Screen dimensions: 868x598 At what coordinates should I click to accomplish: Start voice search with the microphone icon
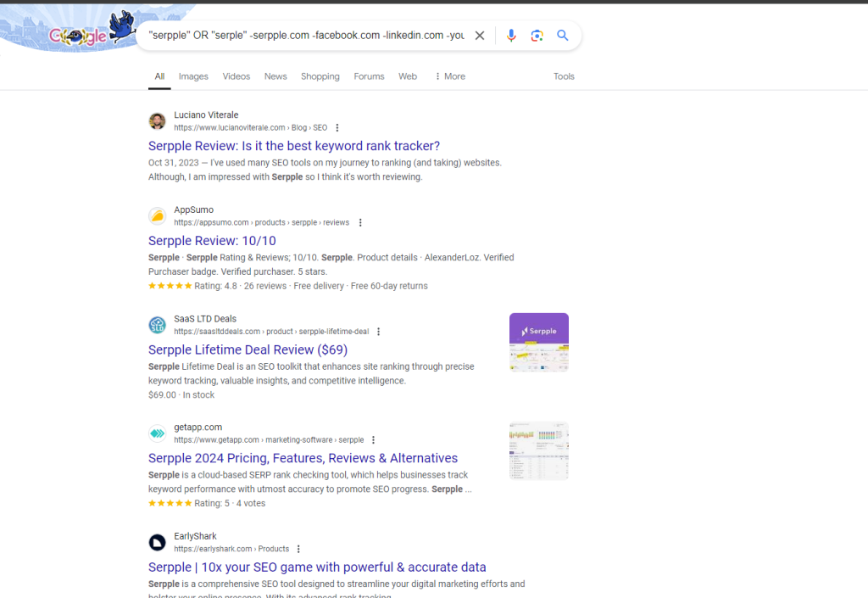[511, 36]
